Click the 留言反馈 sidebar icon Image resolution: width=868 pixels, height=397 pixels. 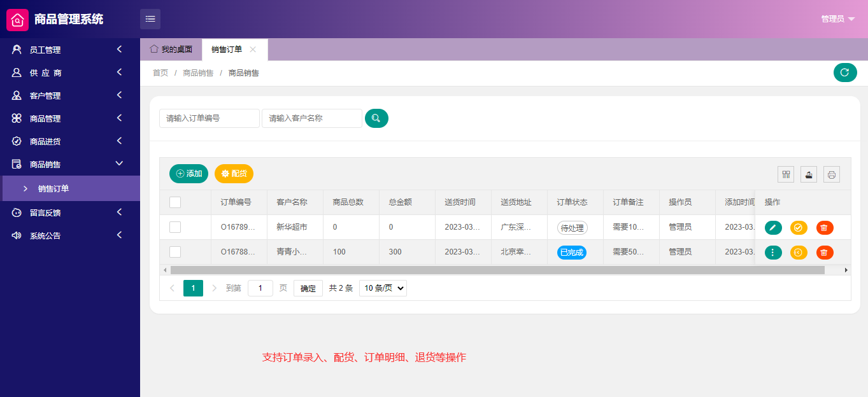(17, 212)
